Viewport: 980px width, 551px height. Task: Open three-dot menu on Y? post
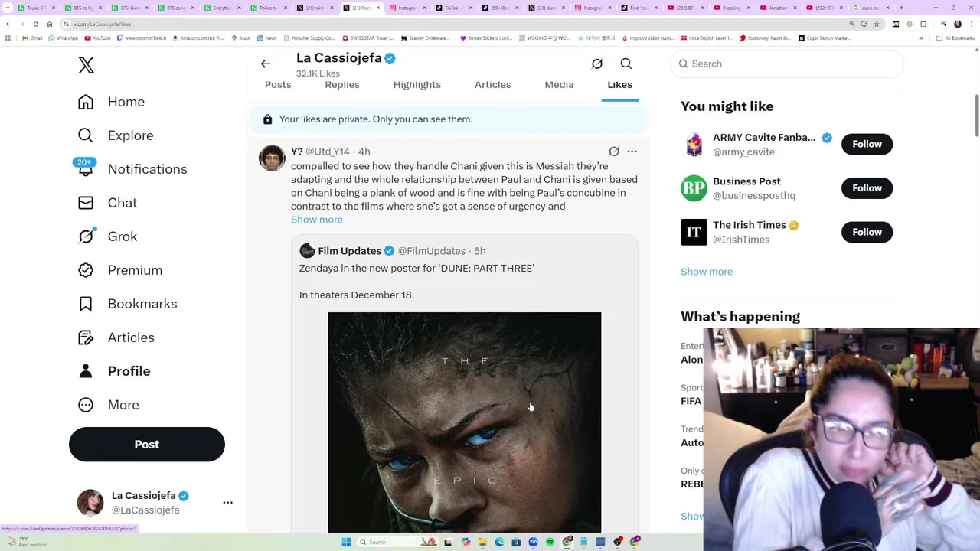coord(632,152)
